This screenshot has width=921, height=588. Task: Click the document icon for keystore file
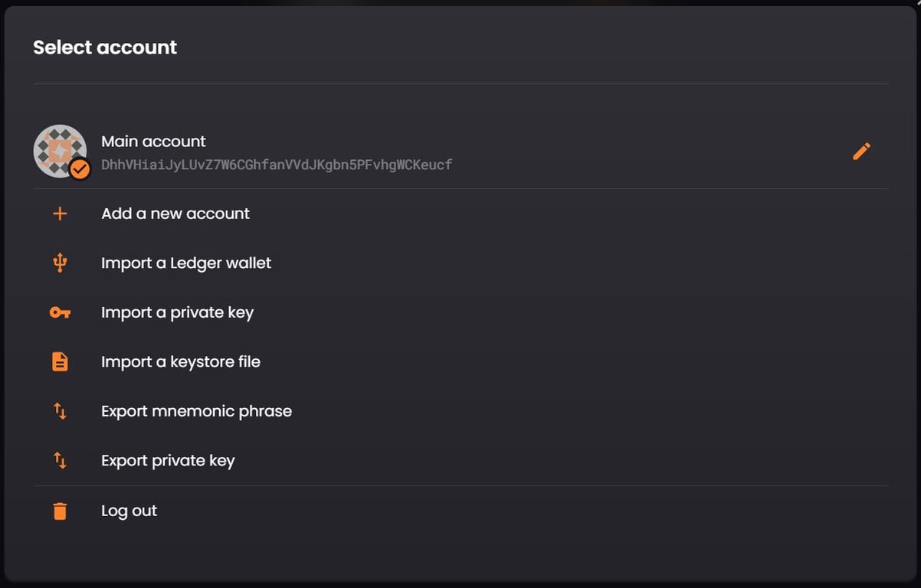(x=60, y=362)
